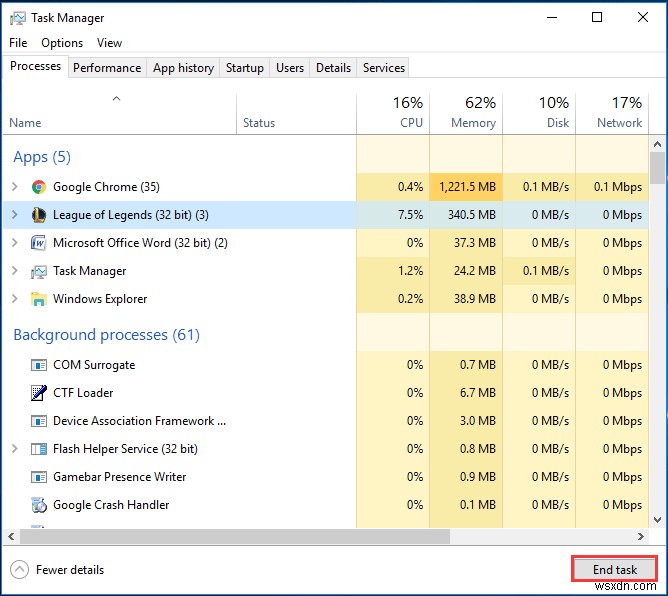Click the Apps (5) group heading
Screen dimensions: 668x596
pos(42,157)
